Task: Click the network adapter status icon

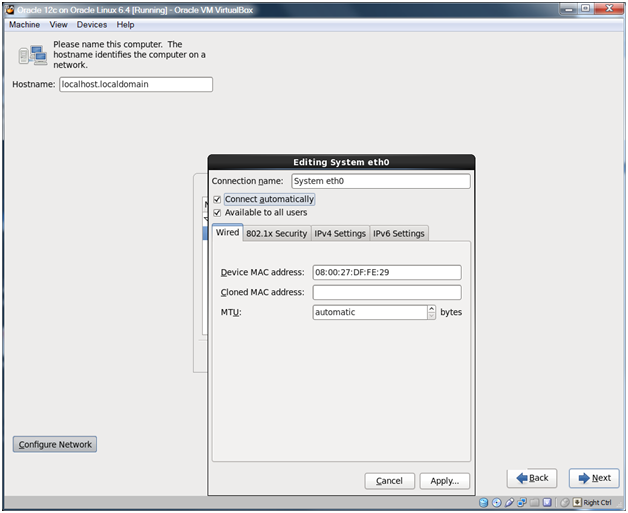Action: 523,502
